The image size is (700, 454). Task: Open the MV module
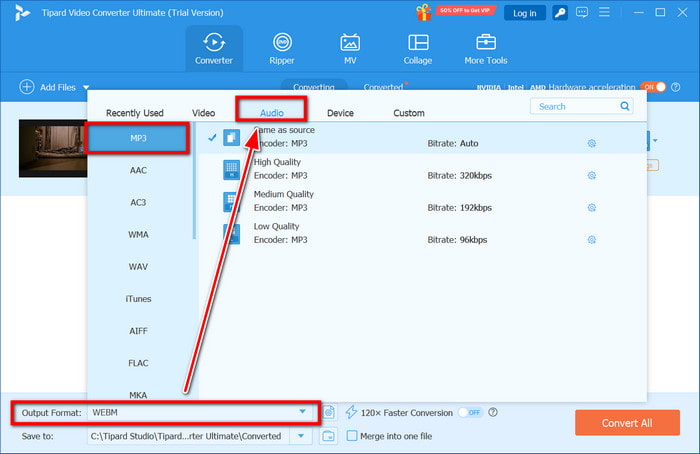point(350,49)
